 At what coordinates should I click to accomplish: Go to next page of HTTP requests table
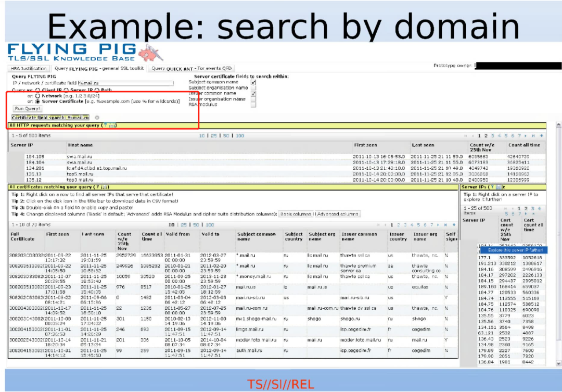pos(526,136)
